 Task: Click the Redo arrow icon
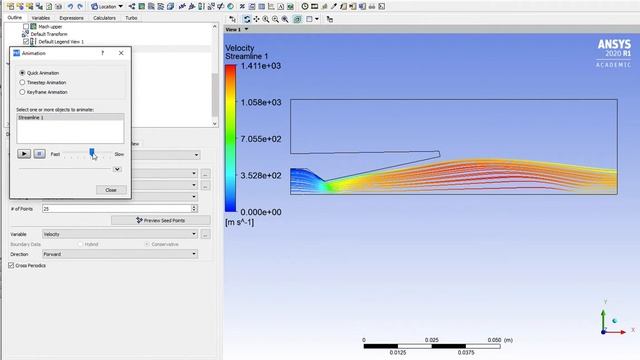[x=80, y=7]
